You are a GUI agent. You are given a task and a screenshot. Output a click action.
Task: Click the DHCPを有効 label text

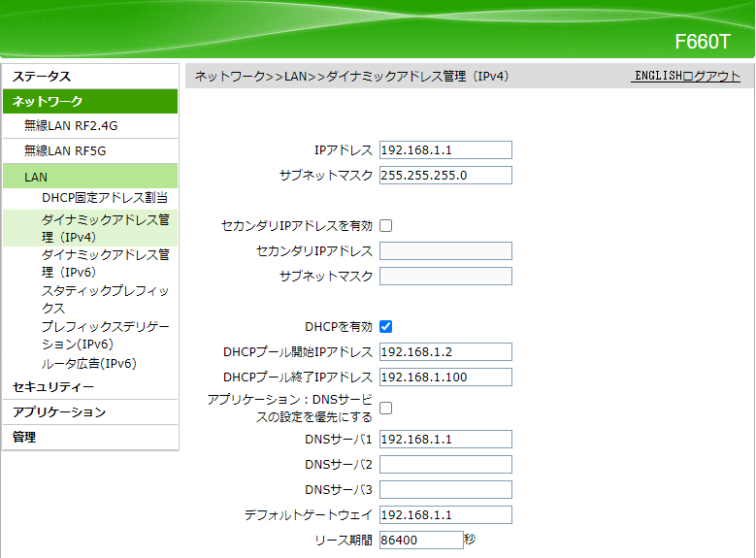point(339,326)
